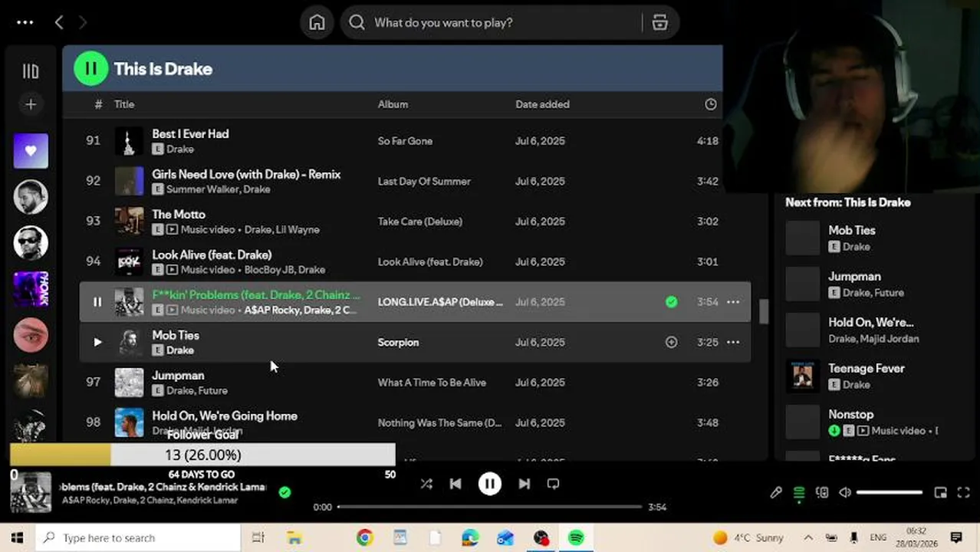Toggle repeat in the player bar
This screenshot has height=552, width=980.
553,484
